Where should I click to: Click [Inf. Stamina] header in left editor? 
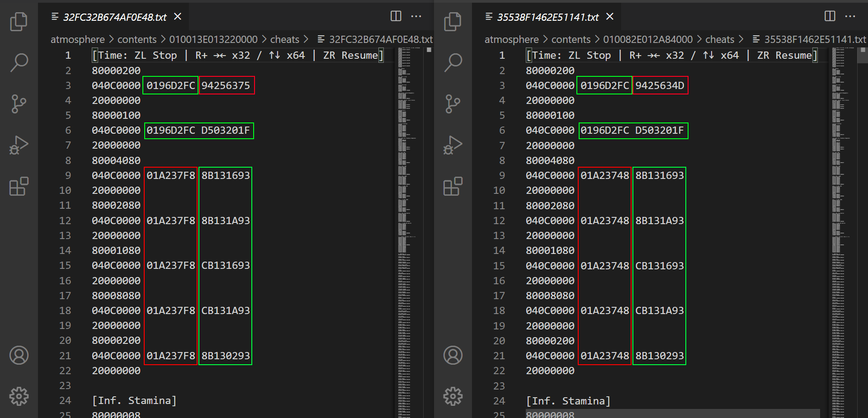point(134,400)
